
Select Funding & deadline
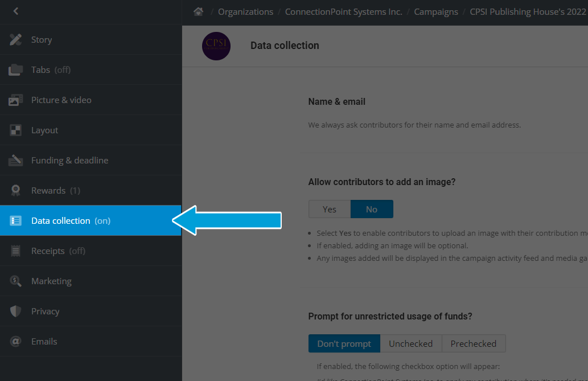tap(91, 160)
